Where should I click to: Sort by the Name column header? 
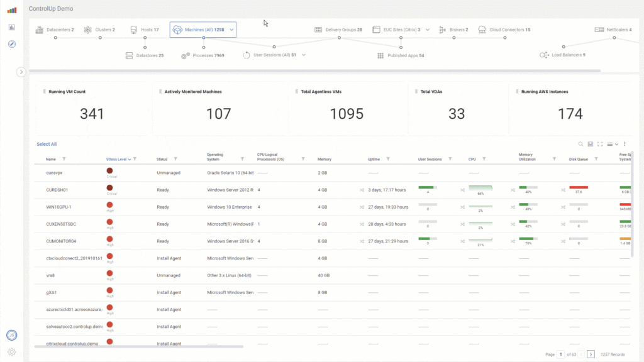(51, 159)
